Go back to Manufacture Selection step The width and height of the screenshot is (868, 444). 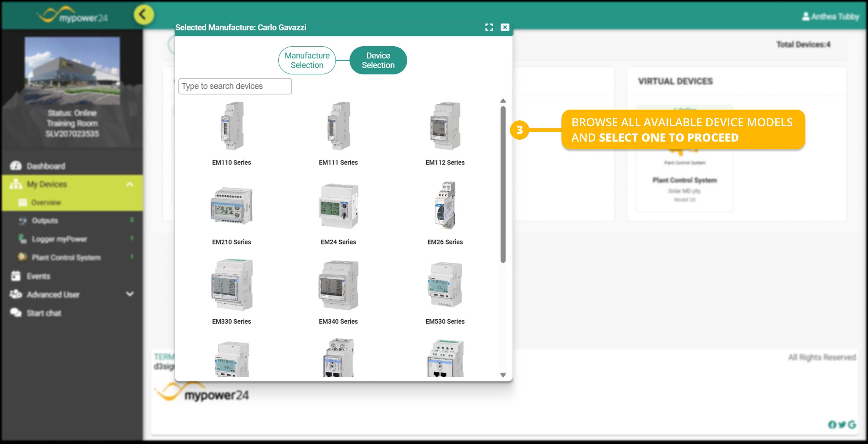click(x=307, y=60)
